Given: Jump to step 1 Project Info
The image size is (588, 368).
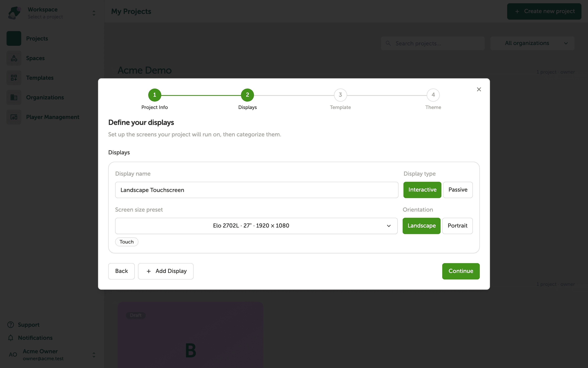Looking at the screenshot, I should tap(155, 95).
